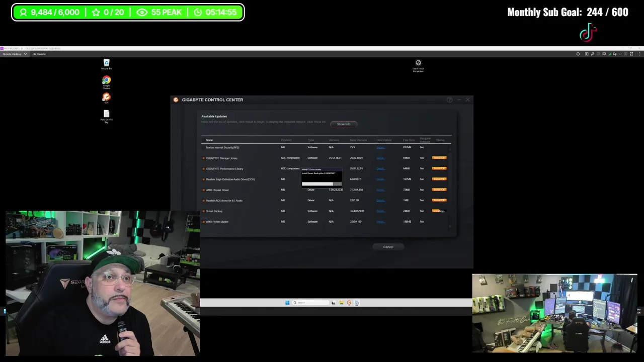This screenshot has width=644, height=362.
Task: Click the key icon in remote toolbar
Action: click(x=592, y=54)
